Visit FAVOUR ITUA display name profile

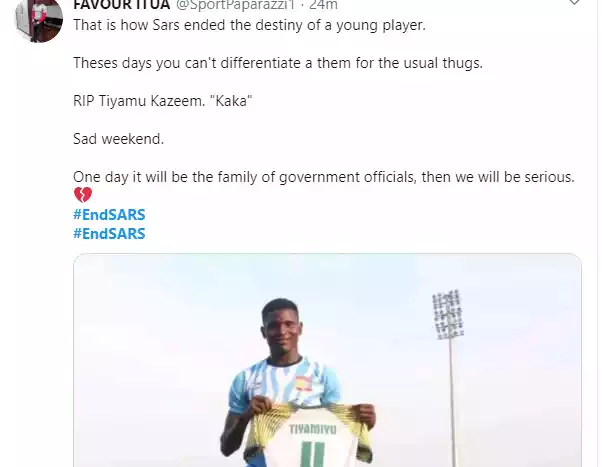(x=121, y=5)
